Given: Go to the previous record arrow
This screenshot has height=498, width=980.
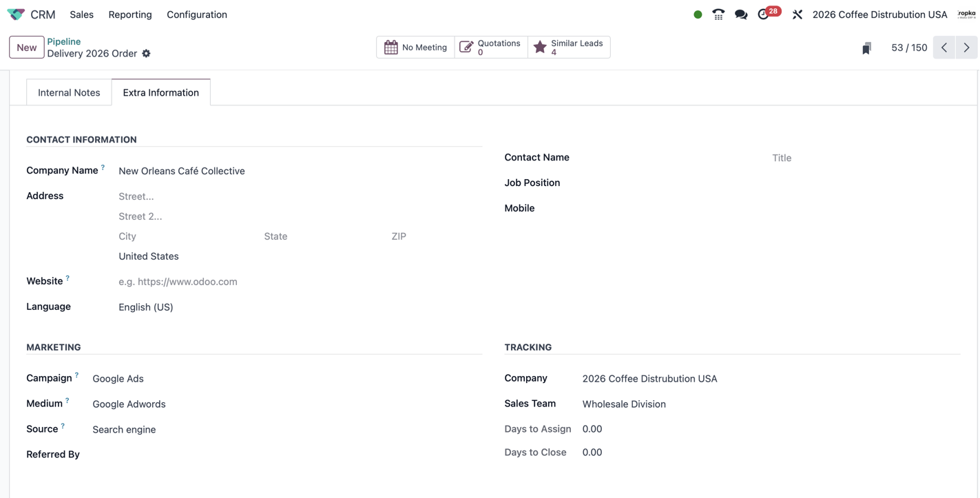Looking at the screenshot, I should point(944,48).
